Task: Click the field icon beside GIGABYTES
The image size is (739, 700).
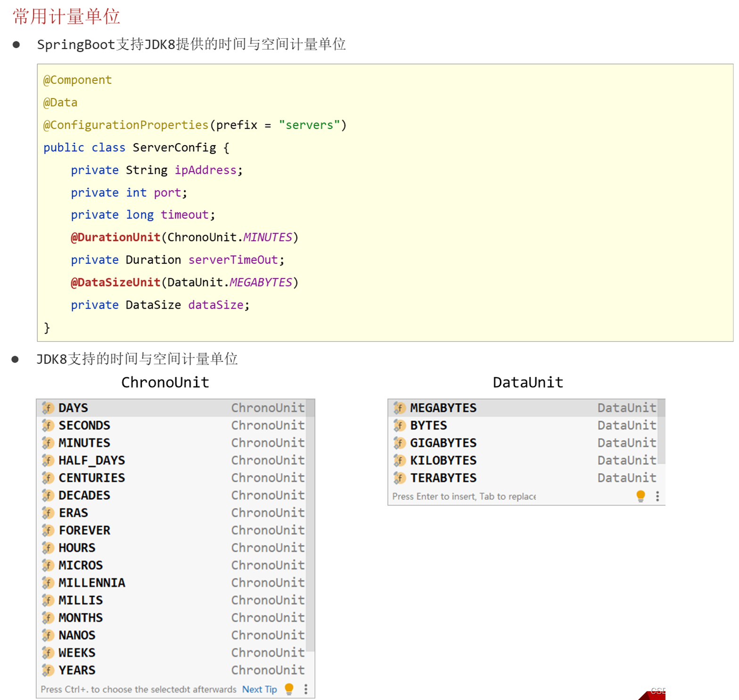Action: point(399,442)
